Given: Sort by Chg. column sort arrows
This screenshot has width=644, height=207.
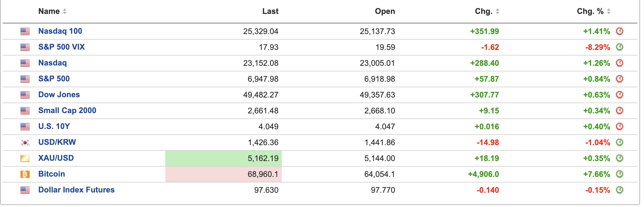Looking at the screenshot, I should (498, 11).
